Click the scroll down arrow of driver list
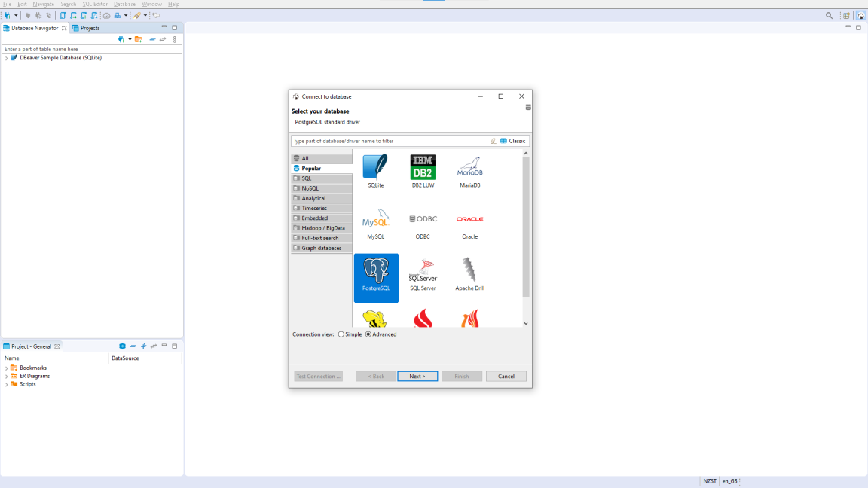868x488 pixels. (526, 324)
